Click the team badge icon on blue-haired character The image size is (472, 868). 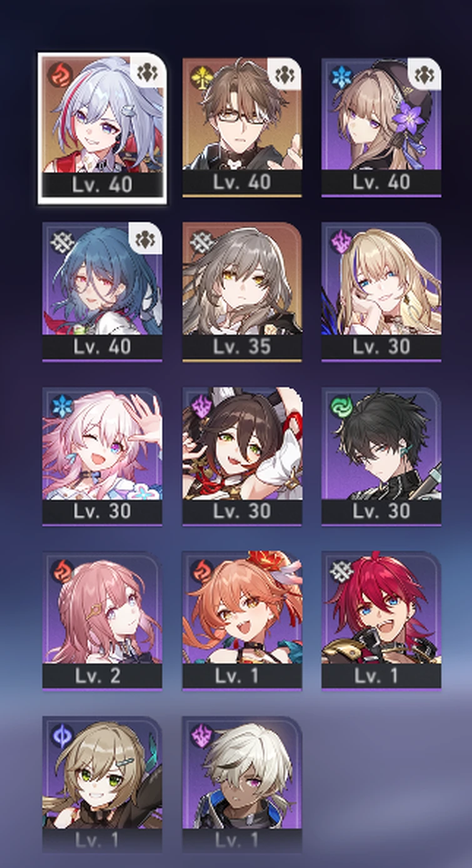coord(146,240)
